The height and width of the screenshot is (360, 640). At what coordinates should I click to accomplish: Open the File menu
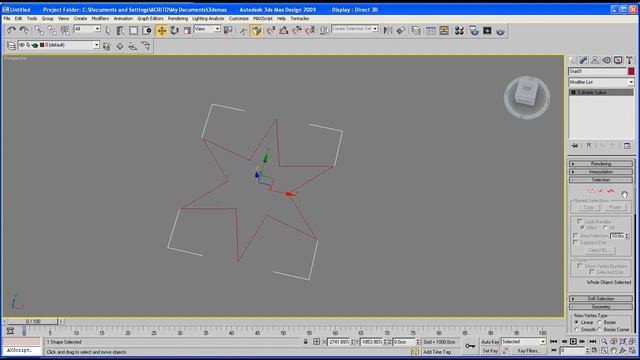[7, 18]
